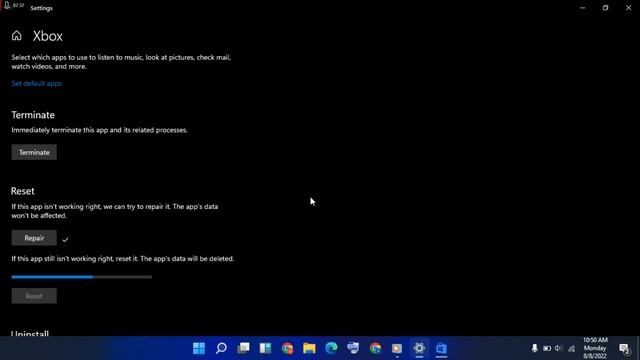Restore down the Settings window
This screenshot has height=360, width=640.
coord(605,8)
